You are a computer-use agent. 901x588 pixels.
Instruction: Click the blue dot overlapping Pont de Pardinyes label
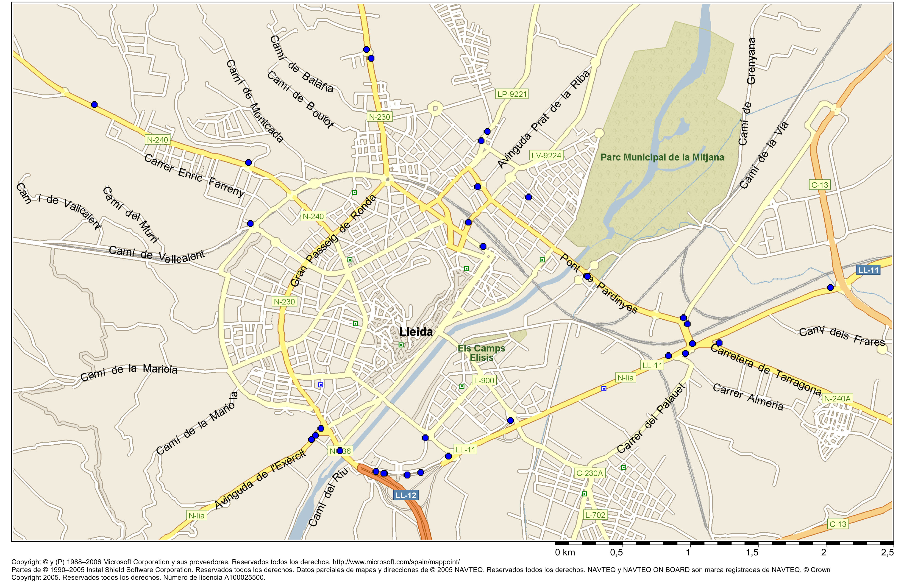click(x=587, y=276)
